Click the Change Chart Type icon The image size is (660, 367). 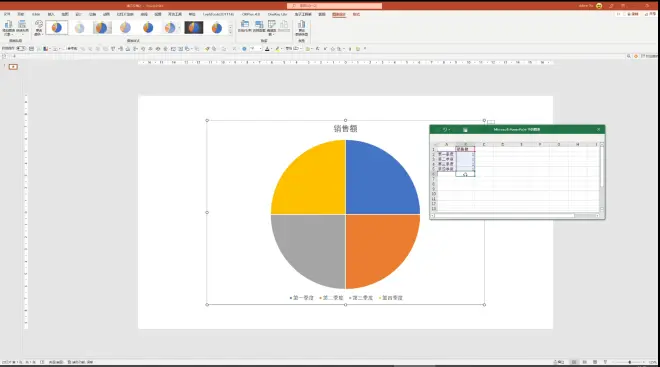[x=301, y=28]
